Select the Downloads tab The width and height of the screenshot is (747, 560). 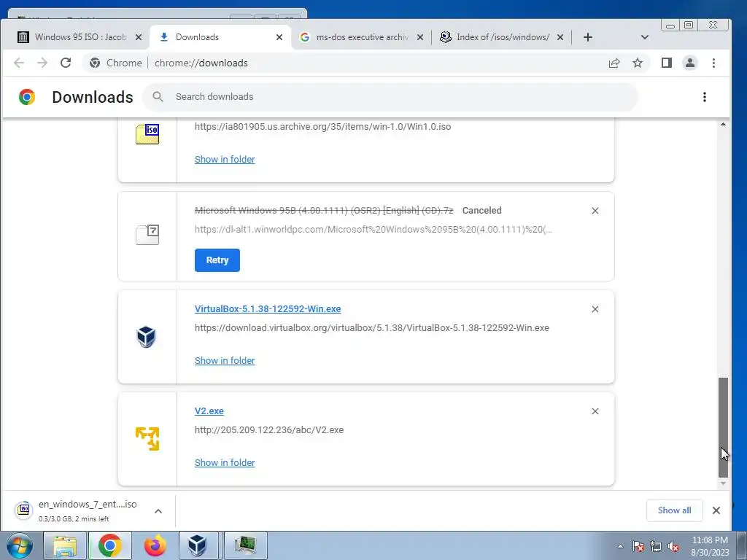coord(220,37)
